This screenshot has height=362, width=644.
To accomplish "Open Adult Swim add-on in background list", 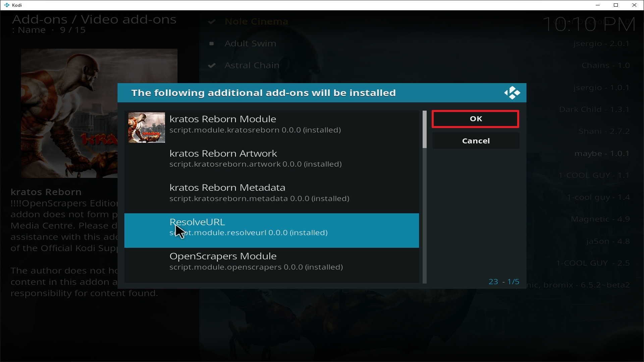I will (x=250, y=44).
